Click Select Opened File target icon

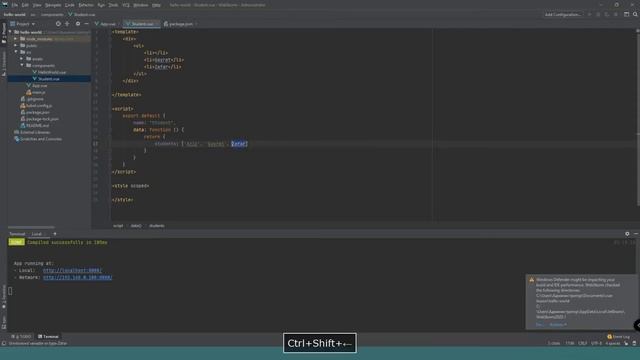click(58, 24)
